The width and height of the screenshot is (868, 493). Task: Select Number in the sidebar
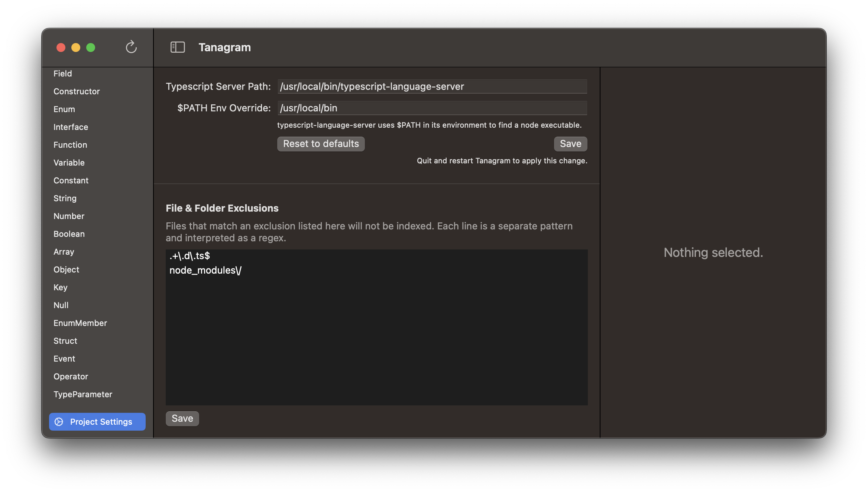[x=69, y=216]
